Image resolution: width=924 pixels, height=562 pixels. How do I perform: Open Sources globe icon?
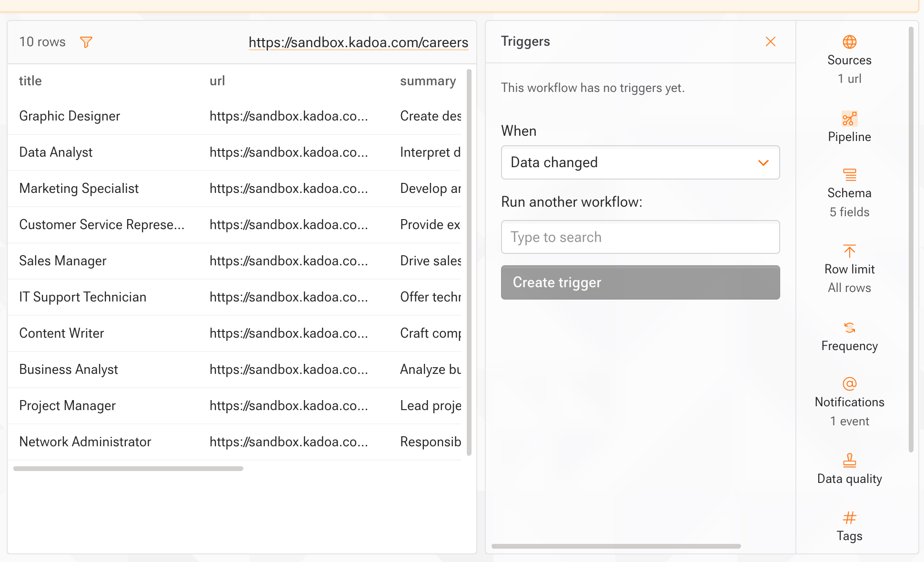point(849,42)
